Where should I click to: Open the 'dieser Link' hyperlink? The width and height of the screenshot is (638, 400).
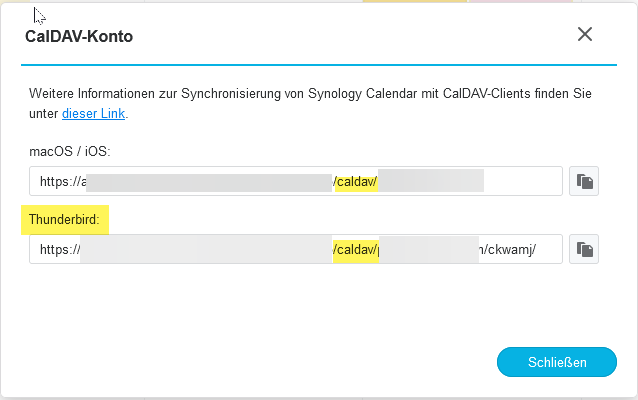pyautogui.click(x=94, y=113)
